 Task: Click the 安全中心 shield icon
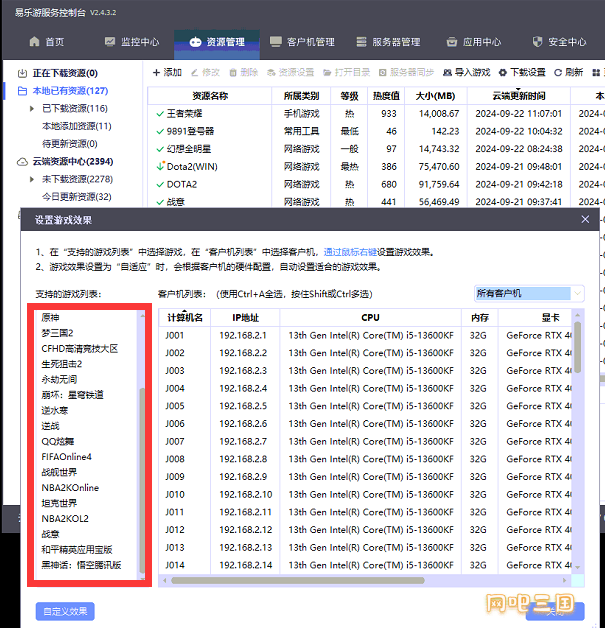tap(537, 42)
